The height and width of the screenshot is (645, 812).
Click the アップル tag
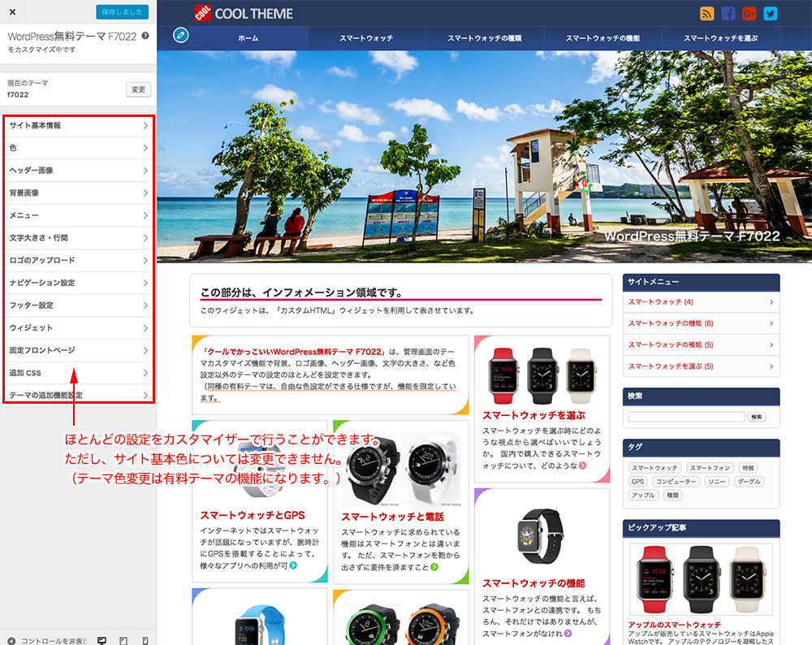644,496
